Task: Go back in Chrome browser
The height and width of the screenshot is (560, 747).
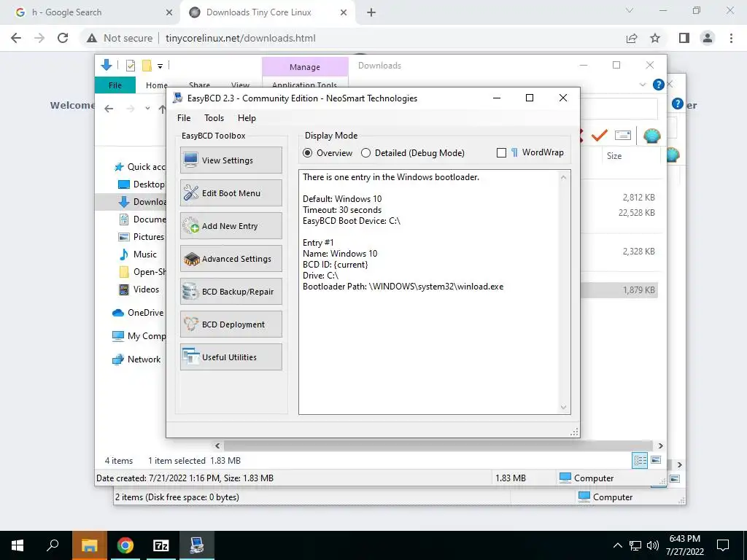Action: (16, 38)
